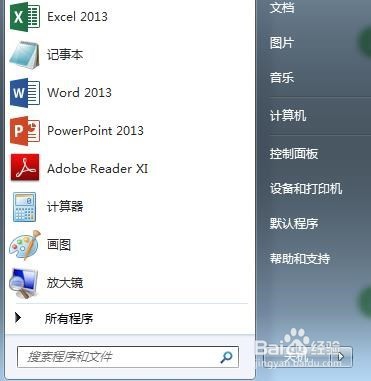The image size is (371, 381).
Task: Click the Excel 2013 label text
Action: tap(77, 17)
